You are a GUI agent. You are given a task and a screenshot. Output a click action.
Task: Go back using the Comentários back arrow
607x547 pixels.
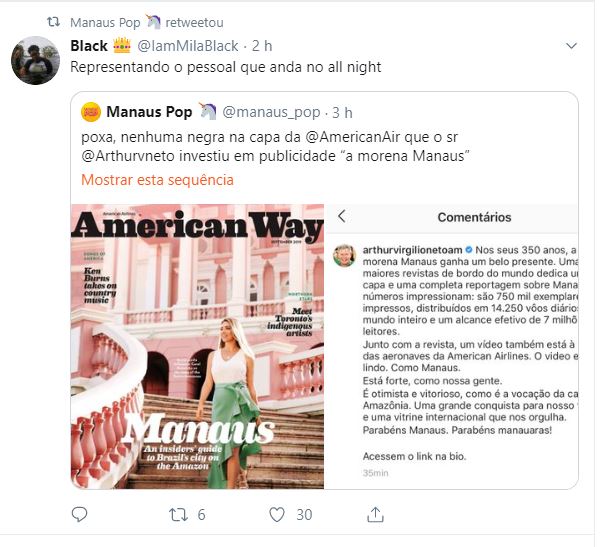pos(342,216)
